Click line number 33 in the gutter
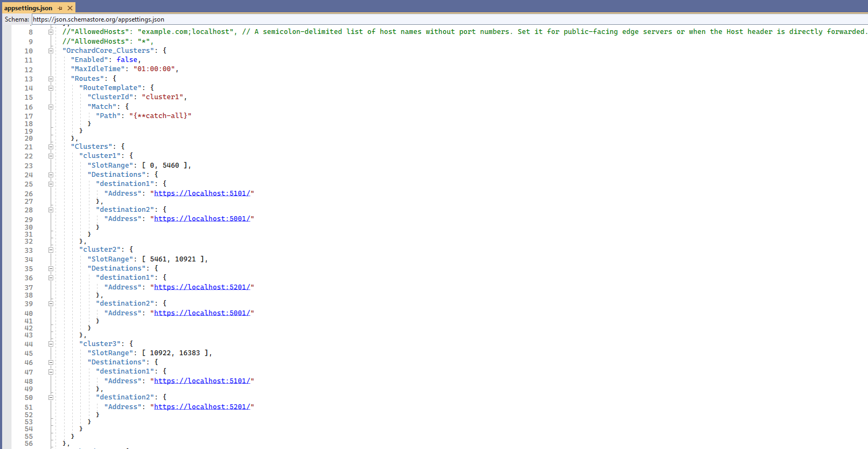This screenshot has width=868, height=449. pyautogui.click(x=29, y=251)
